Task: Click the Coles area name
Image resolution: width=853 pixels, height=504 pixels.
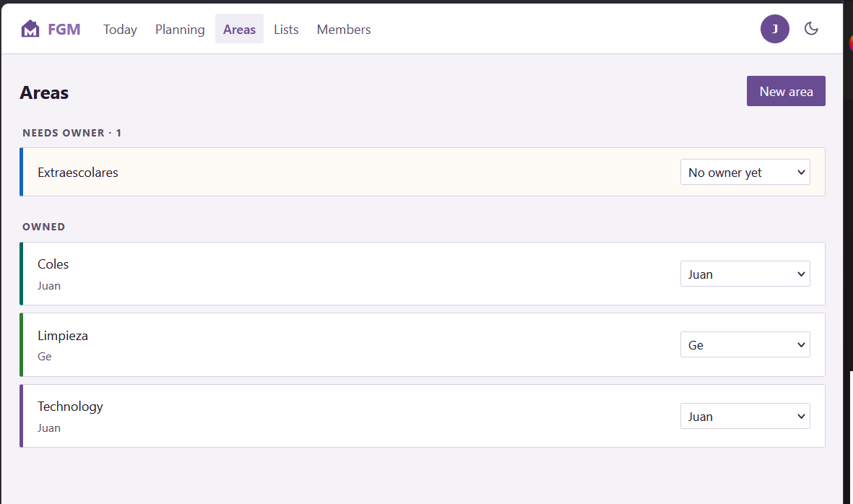Action: pyautogui.click(x=53, y=264)
